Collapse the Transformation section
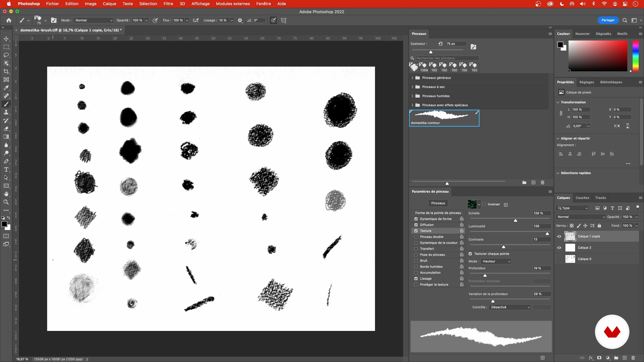This screenshot has width=644, height=362. click(x=558, y=102)
